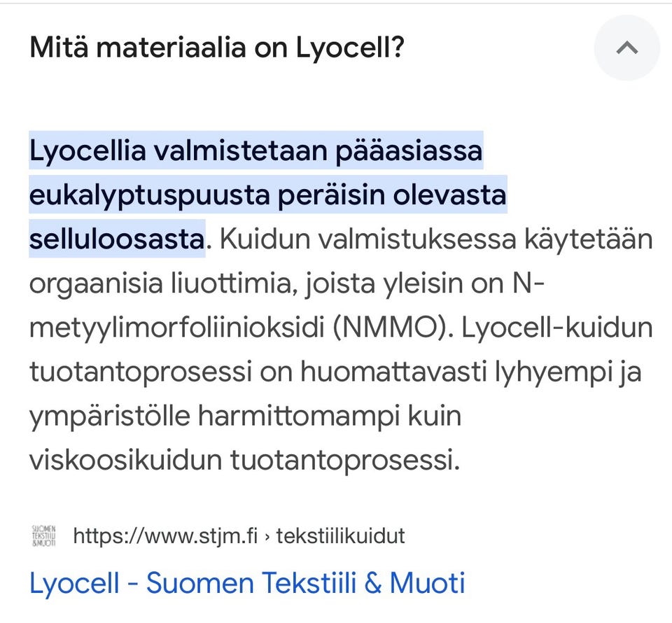Click the gray chevron circle background
The height and width of the screenshot is (623, 672).
click(626, 48)
